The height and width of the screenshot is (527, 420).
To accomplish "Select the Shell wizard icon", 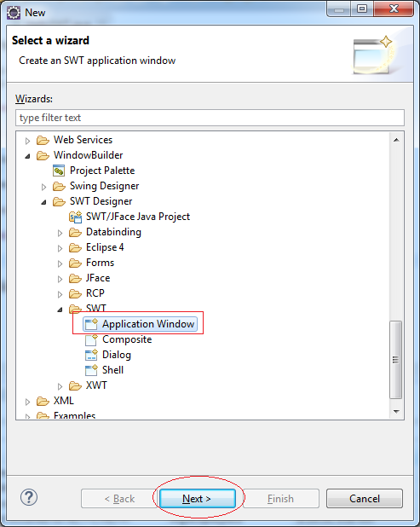I will [91, 370].
